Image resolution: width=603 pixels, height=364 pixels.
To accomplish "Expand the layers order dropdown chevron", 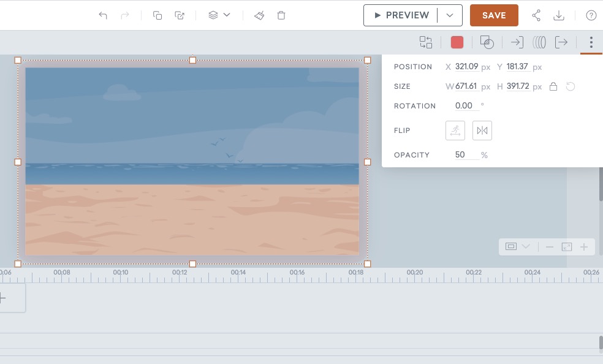I will (x=227, y=15).
